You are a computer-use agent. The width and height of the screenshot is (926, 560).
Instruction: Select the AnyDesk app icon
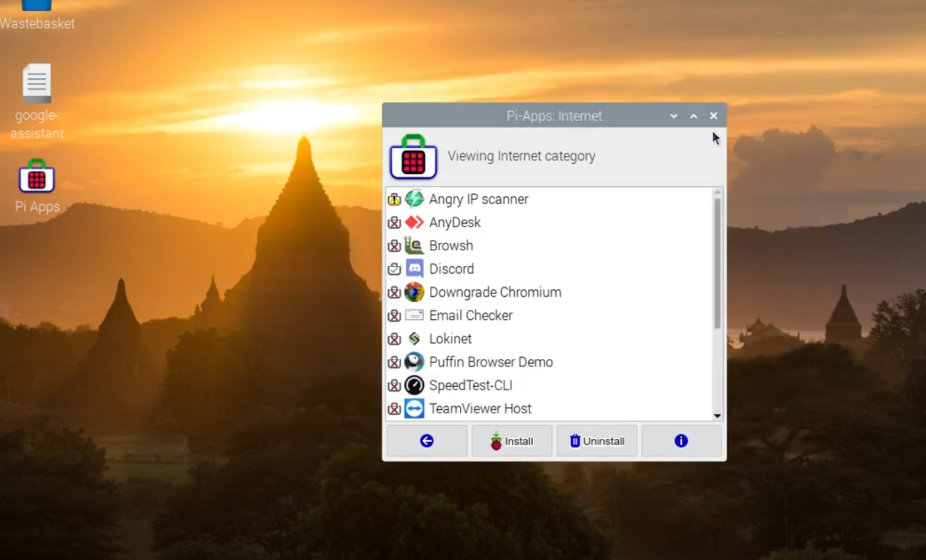415,222
